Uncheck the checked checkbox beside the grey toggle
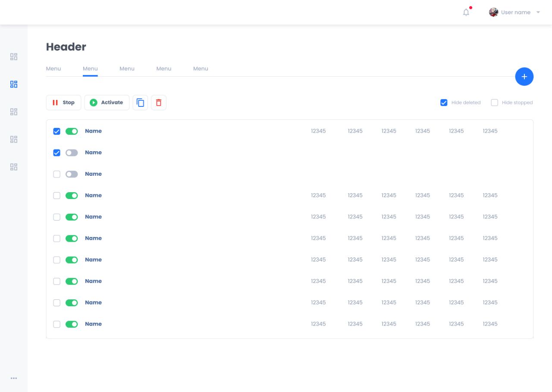 pyautogui.click(x=56, y=152)
